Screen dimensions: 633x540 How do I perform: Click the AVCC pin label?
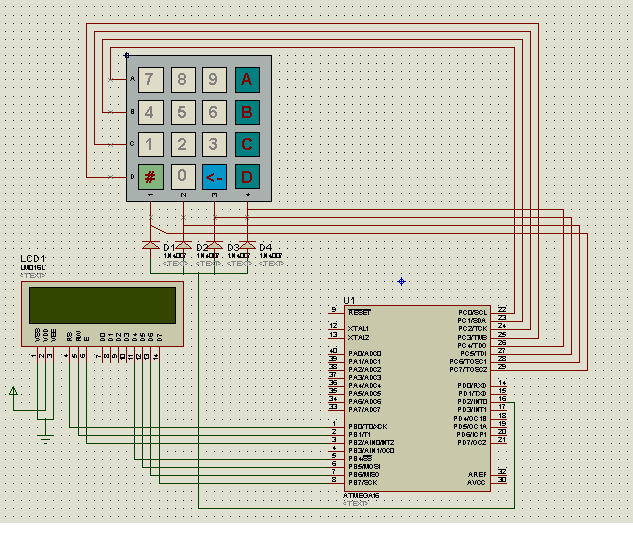476,483
